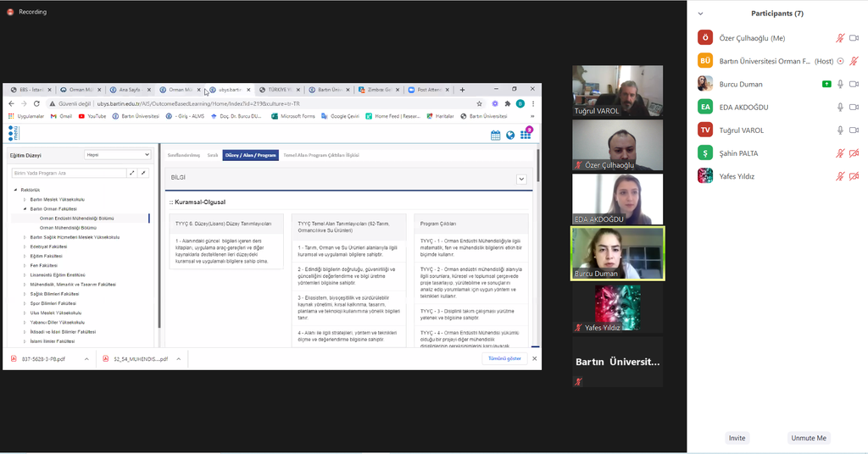Toggle Şahin PALTA's disabled camera icon
This screenshot has width=868, height=454.
[x=854, y=153]
